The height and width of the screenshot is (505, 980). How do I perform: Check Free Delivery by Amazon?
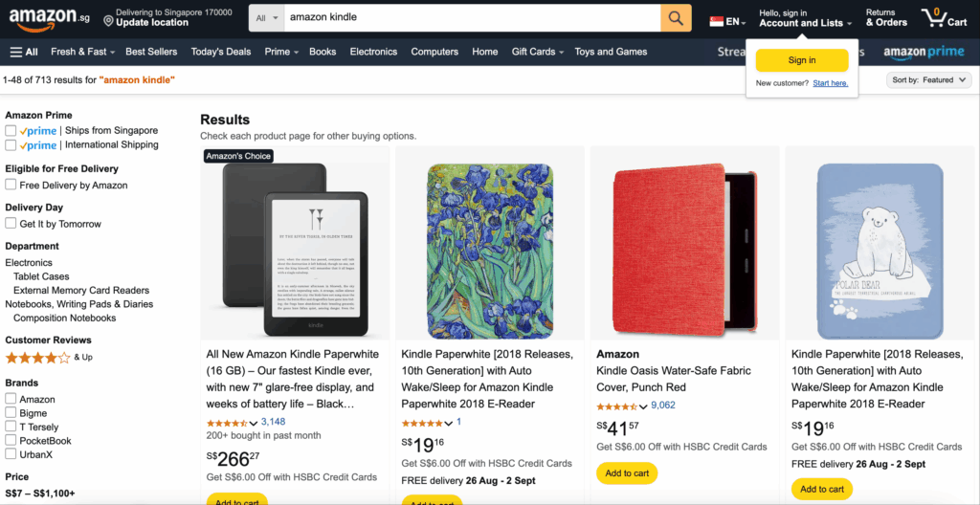tap(11, 186)
